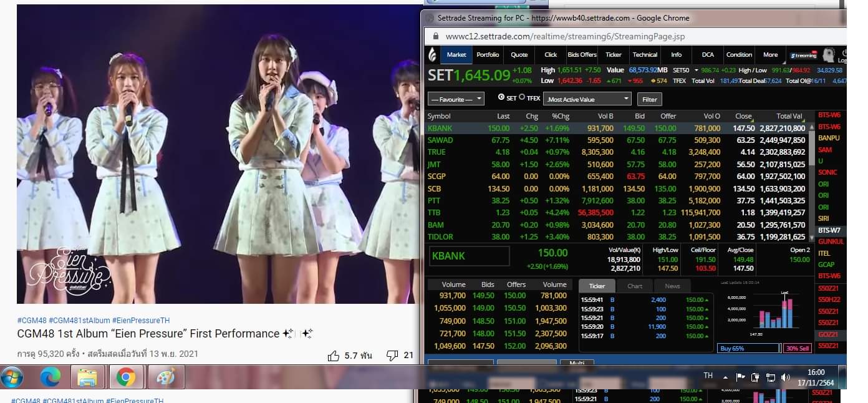The height and width of the screenshot is (403, 868).
Task: Click the Filter button
Action: point(649,99)
